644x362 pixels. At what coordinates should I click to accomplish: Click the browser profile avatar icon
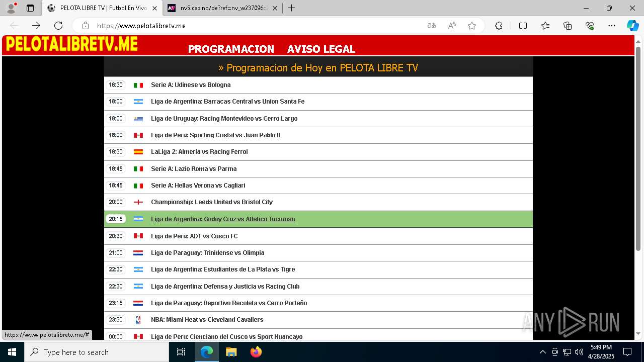11,8
